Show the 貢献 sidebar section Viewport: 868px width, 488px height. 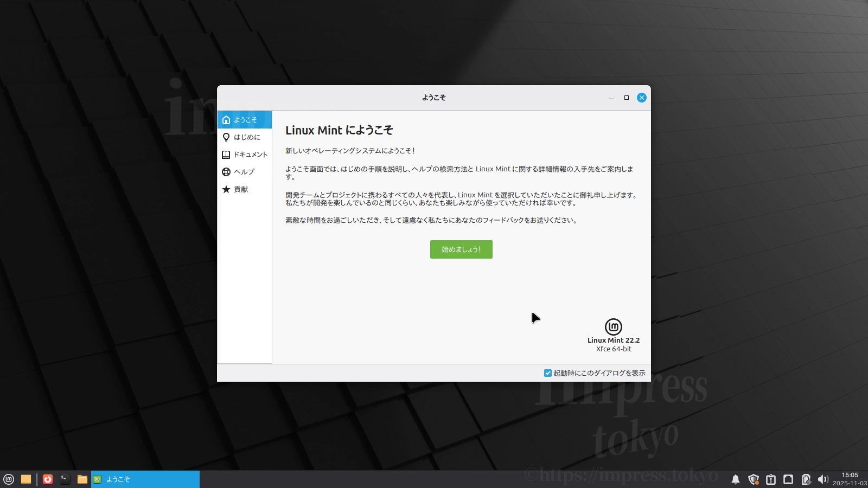[x=245, y=189]
